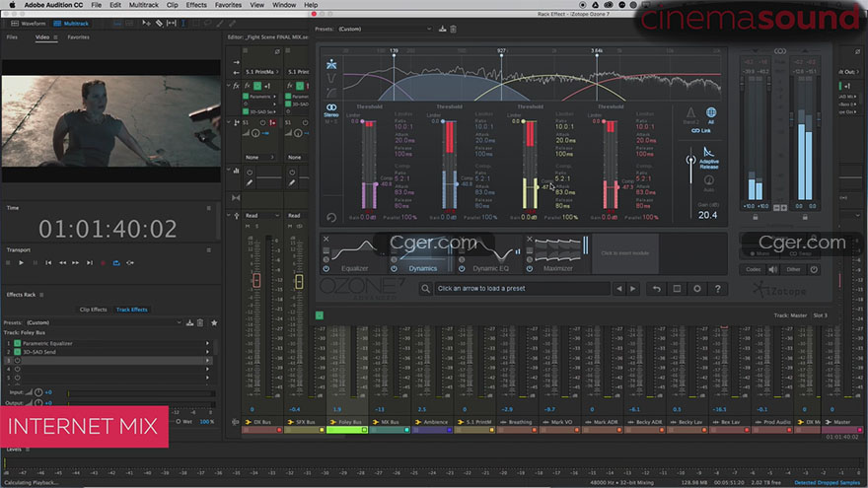Screen dimensions: 868x488
Task: Switch to Waveform editor view
Action: pos(29,24)
